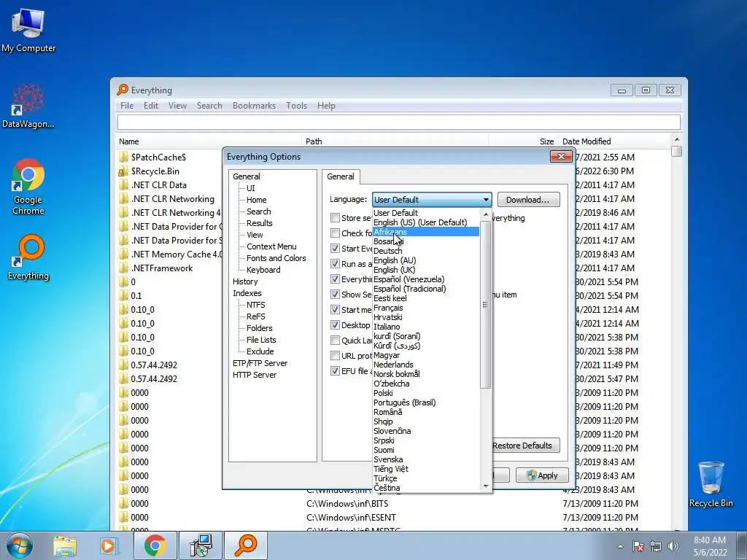747x560 pixels.
Task: Toggle EFU file association checkbox
Action: pos(335,370)
